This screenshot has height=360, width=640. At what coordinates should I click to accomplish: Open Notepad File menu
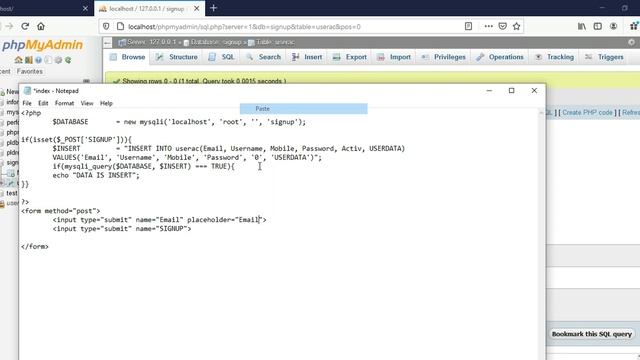27,103
